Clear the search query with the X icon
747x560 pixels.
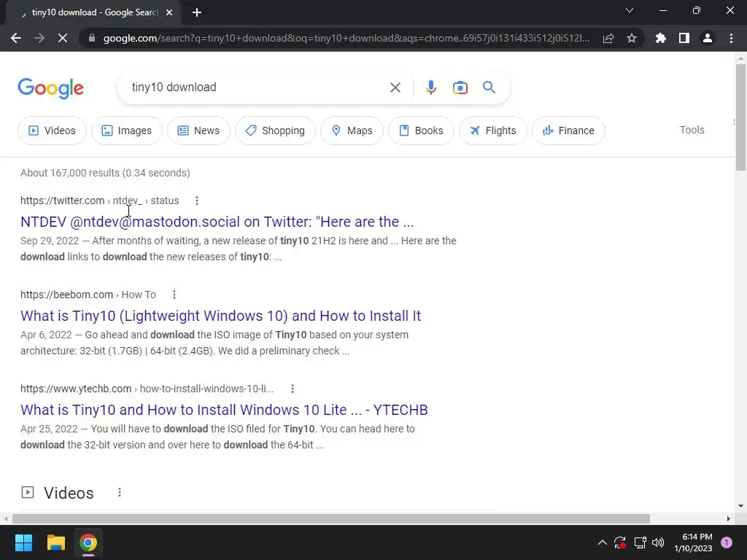(x=395, y=87)
